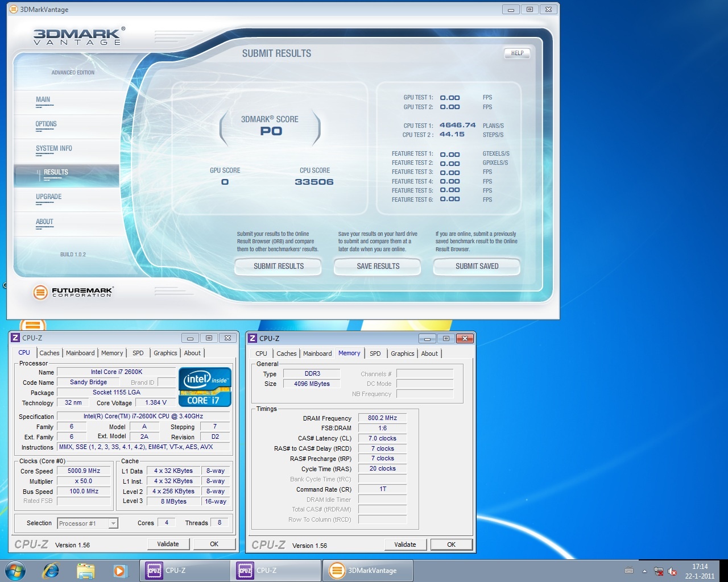Select the Mainboard tab in left CPU-Z
Image resolution: width=728 pixels, height=582 pixels.
click(x=80, y=353)
